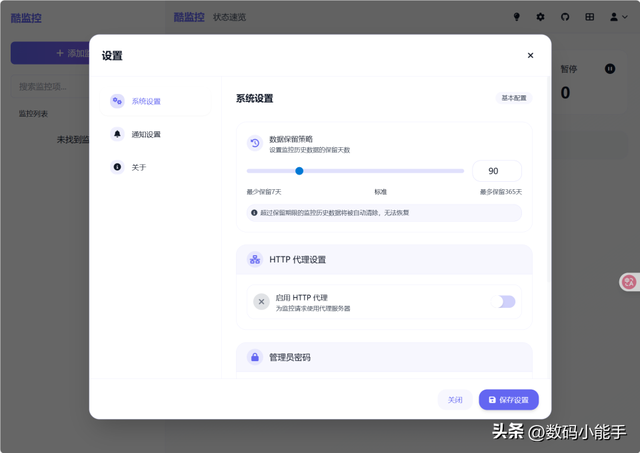Click the info icon in the retention warning
Screen dimensions: 640x453
[x=254, y=213]
